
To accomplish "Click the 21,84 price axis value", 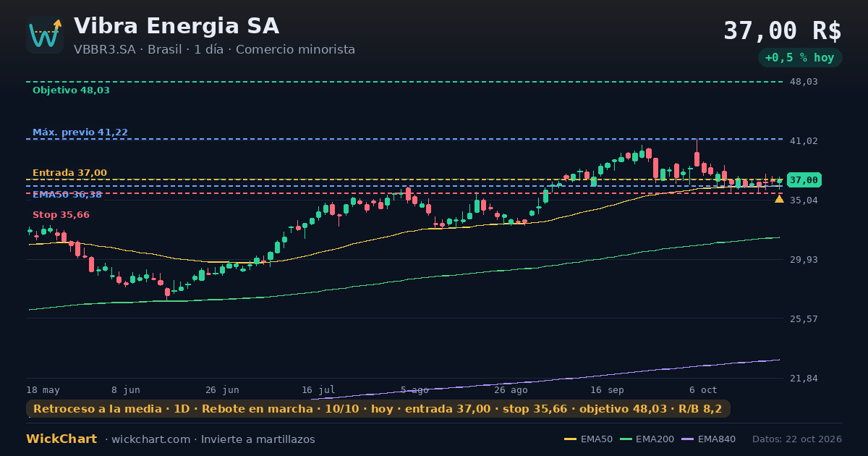I will [x=804, y=379].
